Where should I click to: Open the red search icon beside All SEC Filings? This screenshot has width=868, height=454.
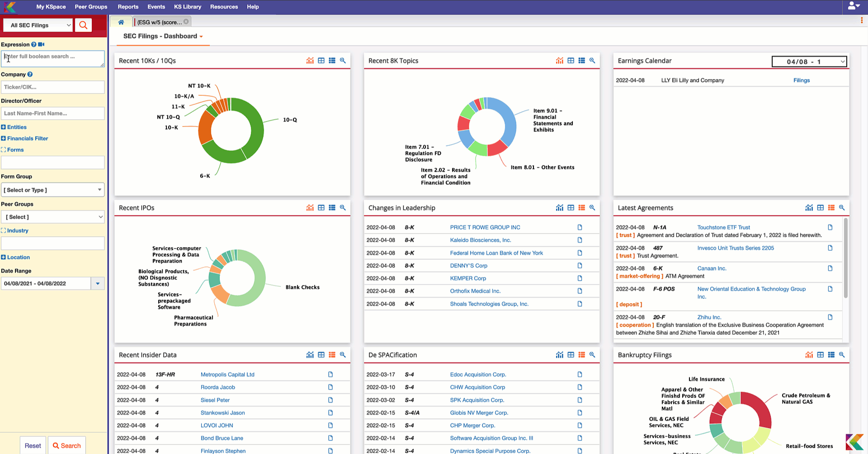[x=83, y=25]
